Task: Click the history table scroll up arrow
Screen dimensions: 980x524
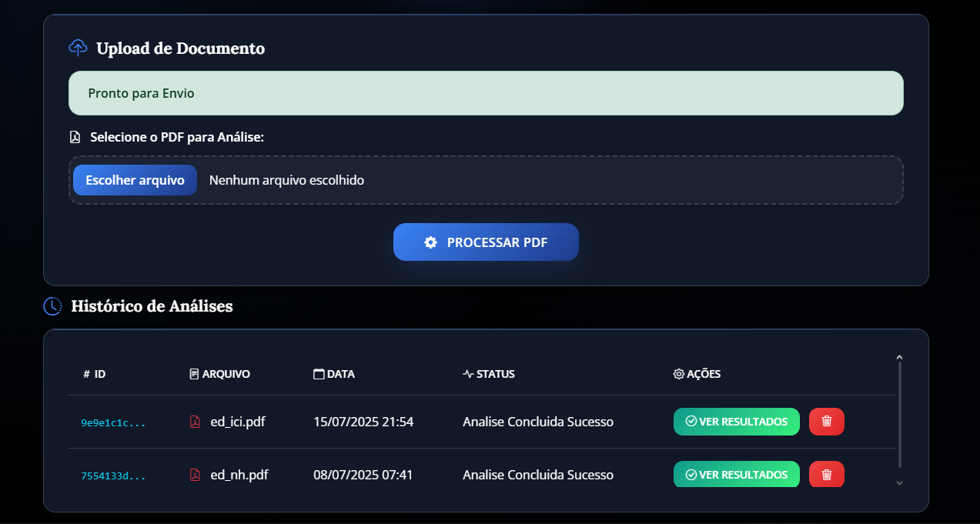Action: pos(899,357)
